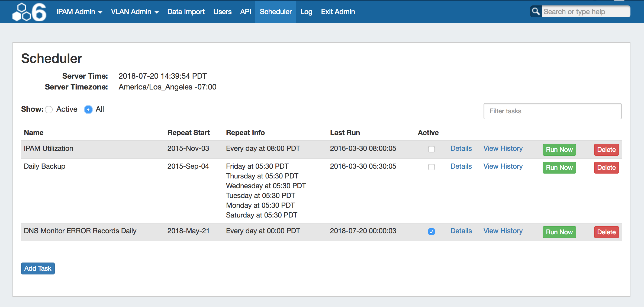644x307 pixels.
Task: Click the Add Task button
Action: point(38,268)
